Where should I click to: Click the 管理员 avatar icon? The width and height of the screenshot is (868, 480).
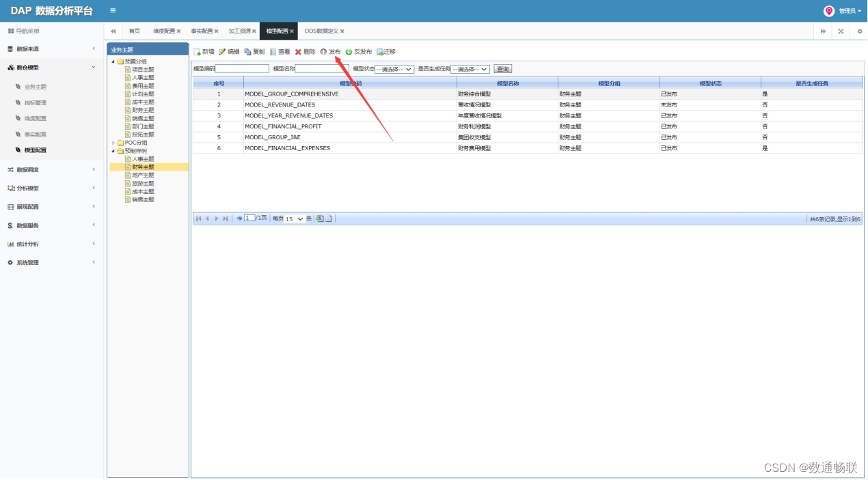[x=829, y=11]
